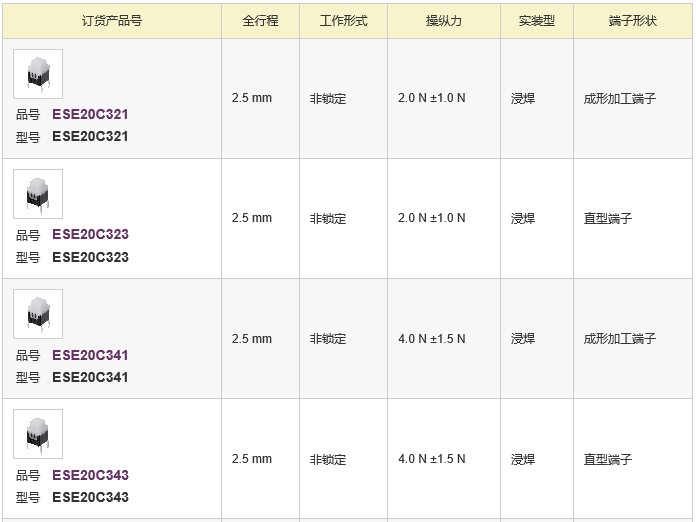Open the purple ESE20C341 part number link
This screenshot has height=522, width=696.
(x=90, y=355)
